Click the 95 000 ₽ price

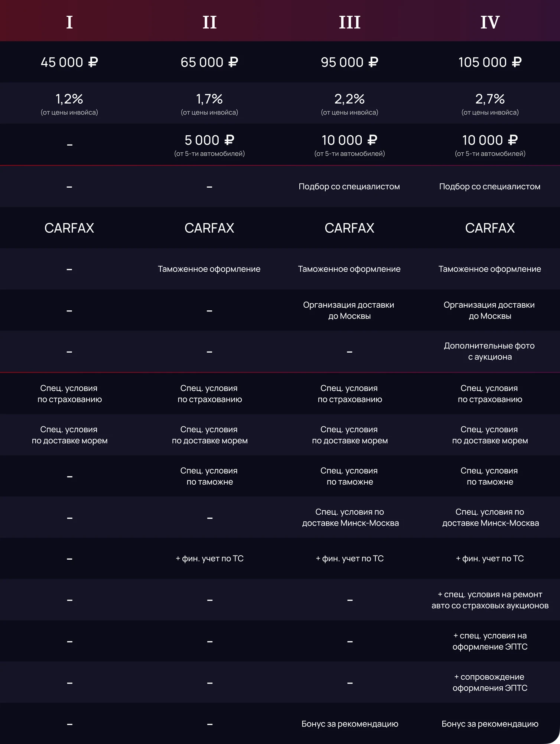click(349, 62)
